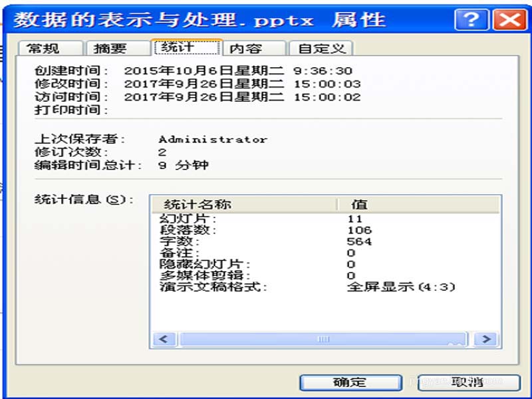The height and width of the screenshot is (399, 532).
Task: Select the 演示文稿格式 row
Action: (x=325, y=287)
